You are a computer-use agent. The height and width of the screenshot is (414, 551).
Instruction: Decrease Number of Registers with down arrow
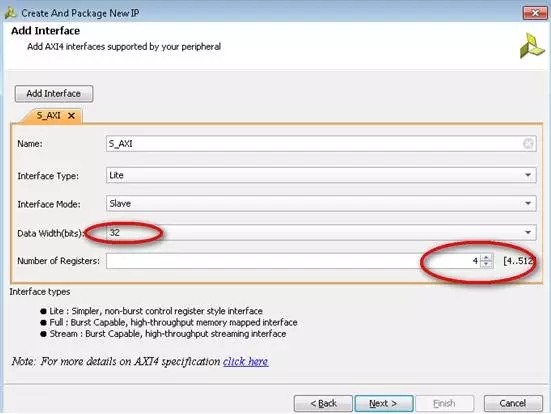click(x=486, y=264)
